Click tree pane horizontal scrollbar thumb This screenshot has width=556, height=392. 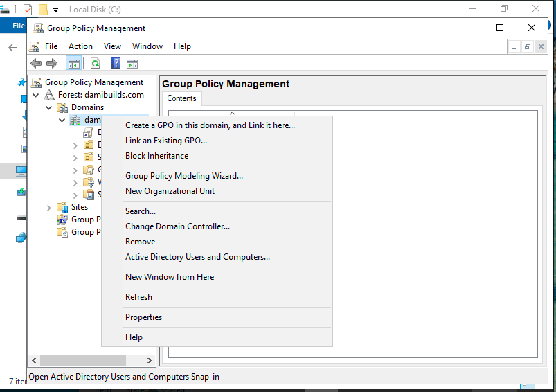tap(83, 360)
